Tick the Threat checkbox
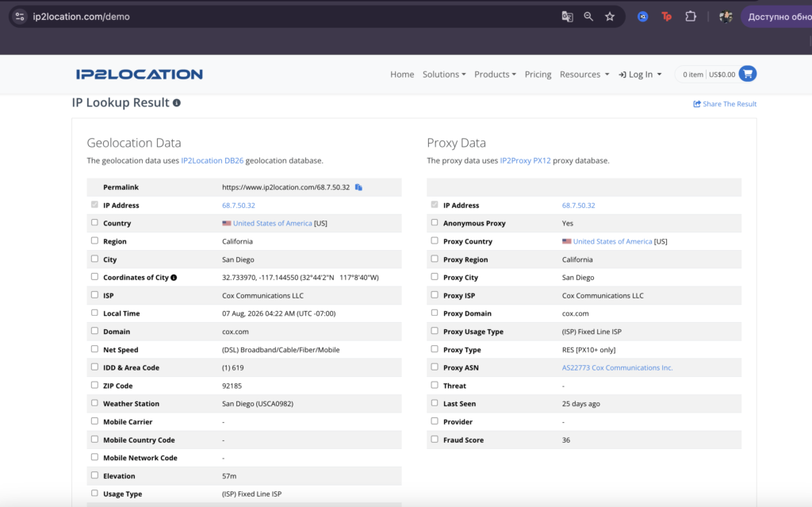The width and height of the screenshot is (812, 507). (x=435, y=385)
